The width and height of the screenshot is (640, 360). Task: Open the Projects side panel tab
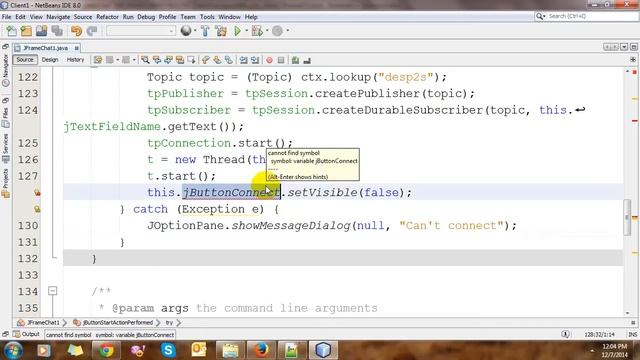[x=5, y=183]
